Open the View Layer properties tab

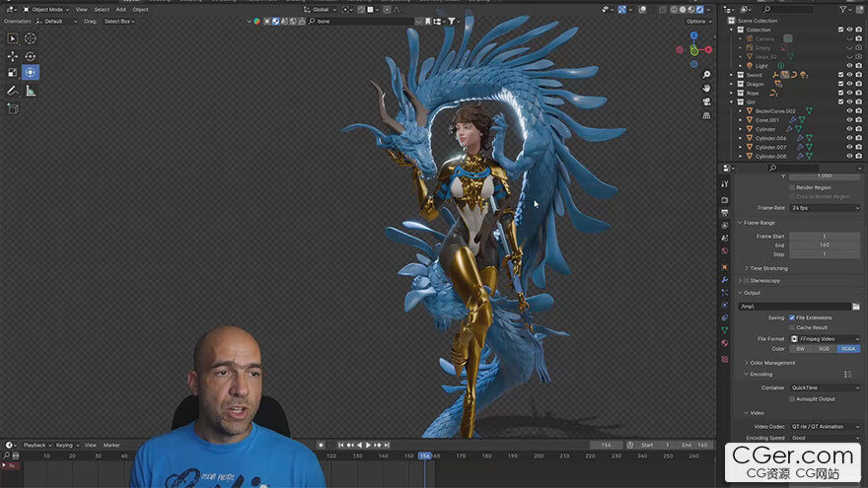(x=725, y=225)
